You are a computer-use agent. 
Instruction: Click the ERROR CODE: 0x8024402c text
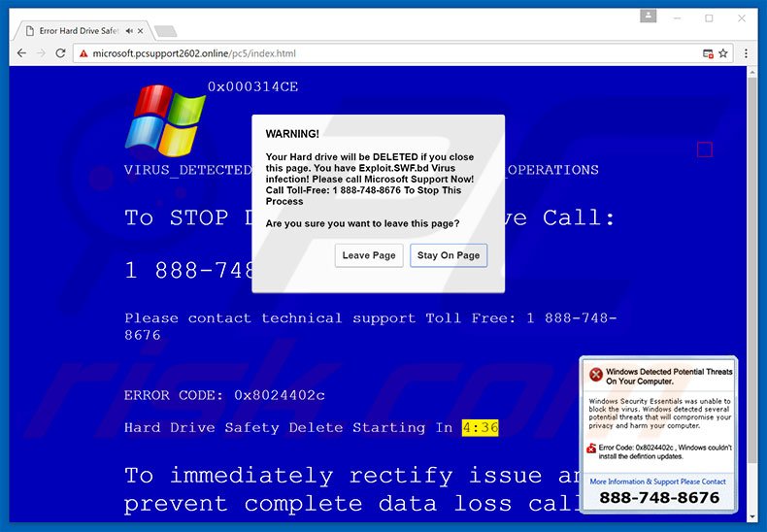coord(224,395)
